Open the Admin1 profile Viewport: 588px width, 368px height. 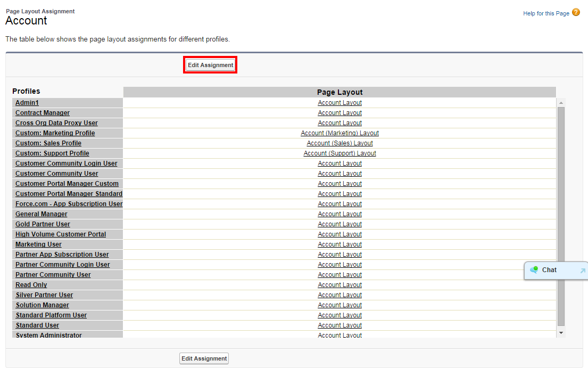click(27, 103)
